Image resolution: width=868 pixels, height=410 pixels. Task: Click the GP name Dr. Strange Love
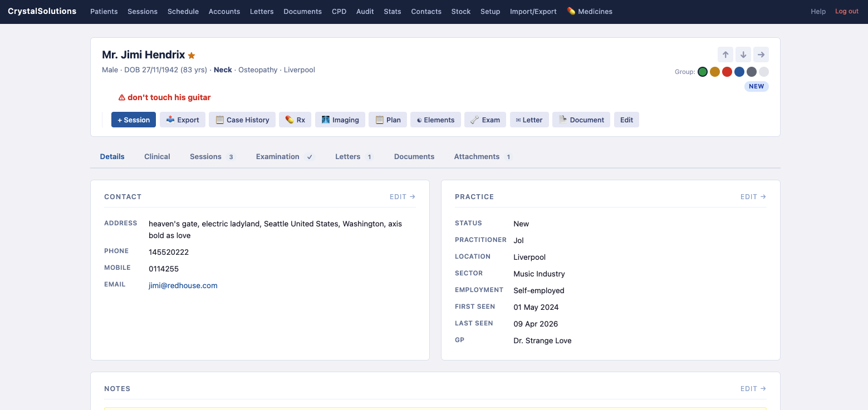click(542, 340)
